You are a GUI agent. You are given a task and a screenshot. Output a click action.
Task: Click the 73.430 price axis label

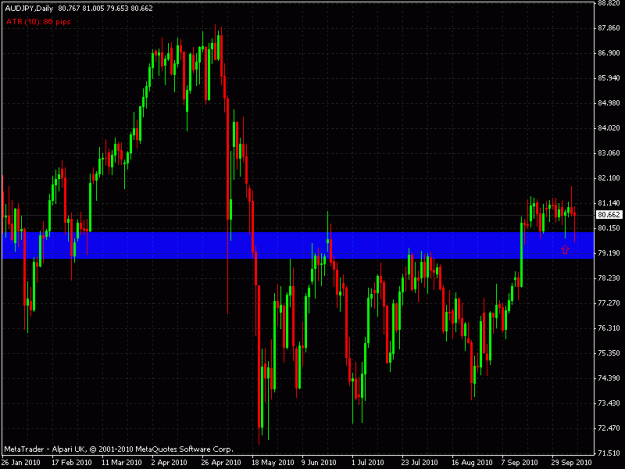pyautogui.click(x=609, y=403)
